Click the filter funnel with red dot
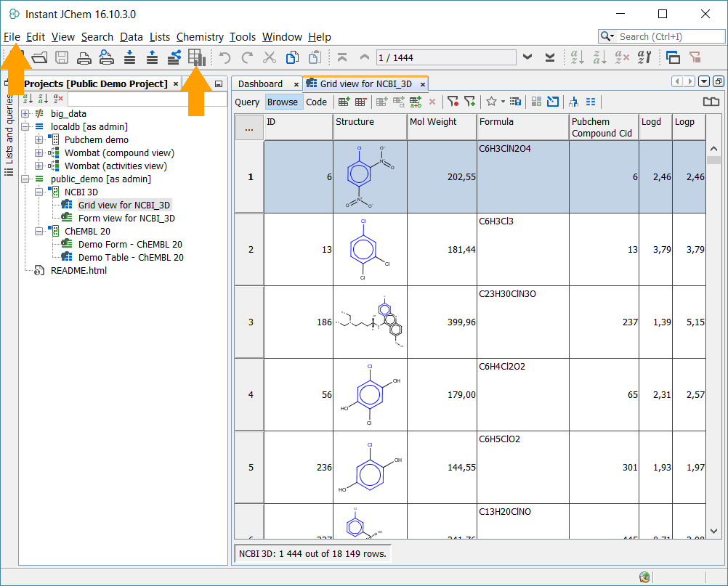Viewport: 728px width, 586px height. point(453,102)
